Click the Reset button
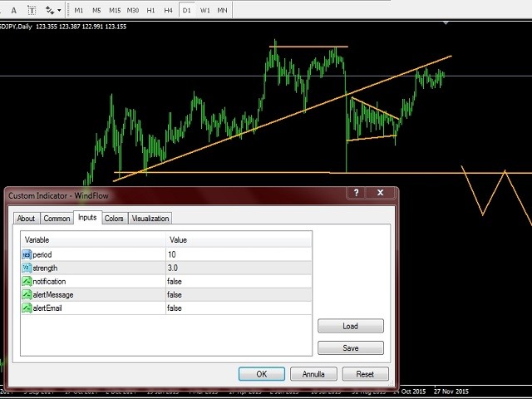 pyautogui.click(x=365, y=374)
